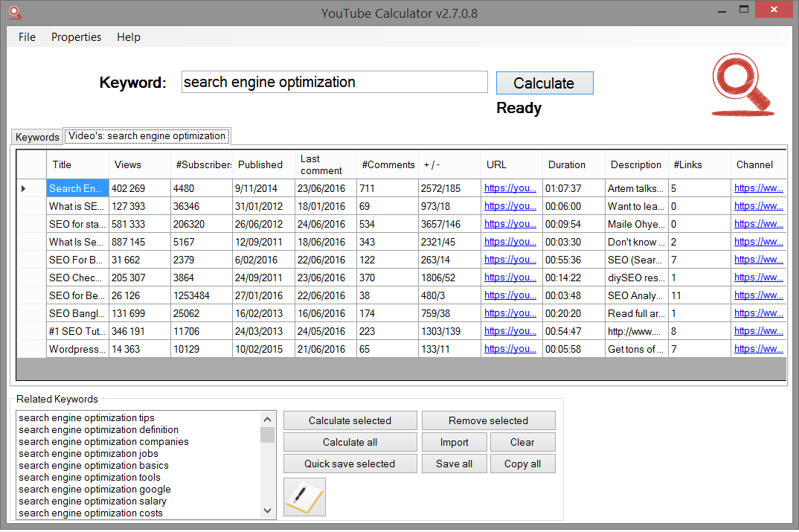Click subscribers cell '1253484'
The width and height of the screenshot is (799, 532).
click(202, 295)
